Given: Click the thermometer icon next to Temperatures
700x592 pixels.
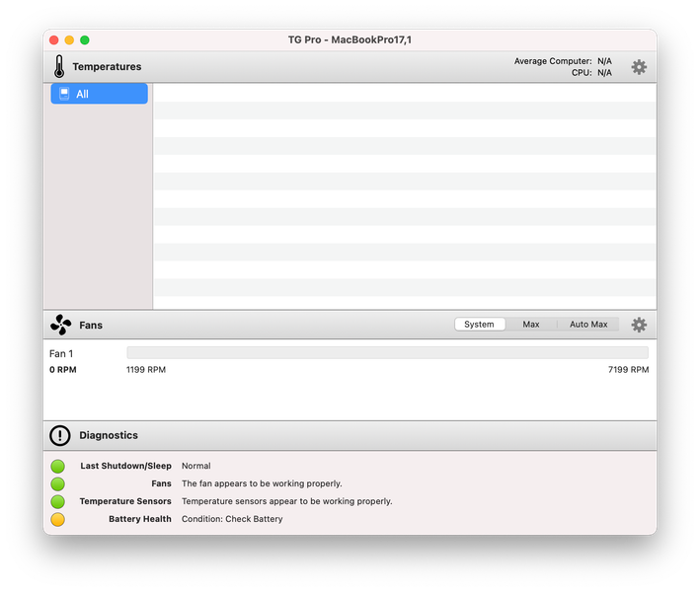Looking at the screenshot, I should click(59, 66).
